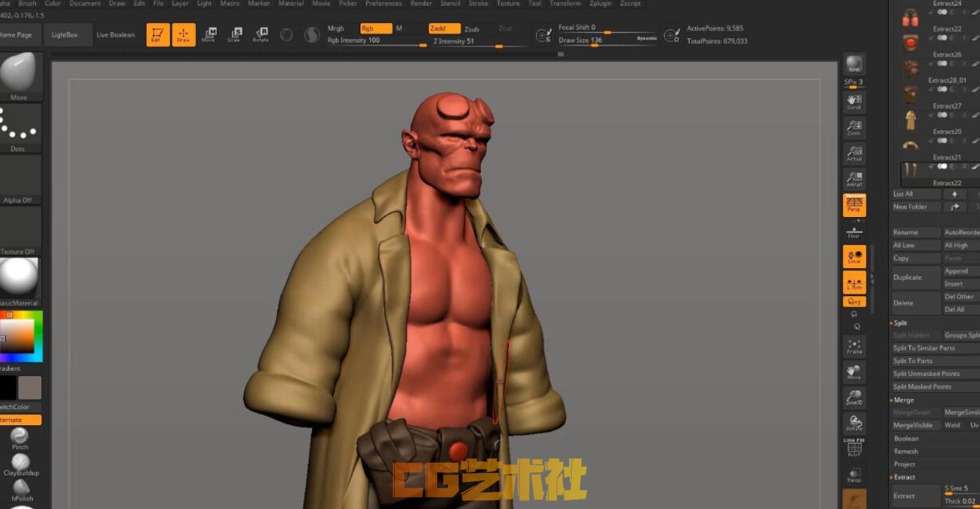
Task: Activate the Draw mode button
Action: [x=183, y=34]
